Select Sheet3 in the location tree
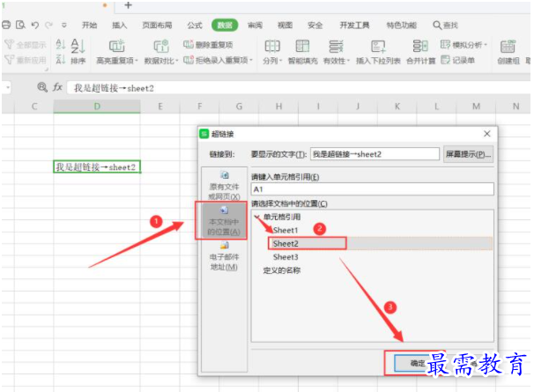The width and height of the screenshot is (534, 392). 286,257
